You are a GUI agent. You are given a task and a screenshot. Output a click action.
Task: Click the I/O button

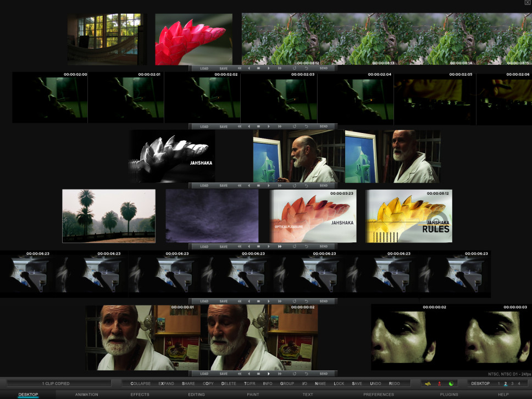pyautogui.click(x=304, y=384)
